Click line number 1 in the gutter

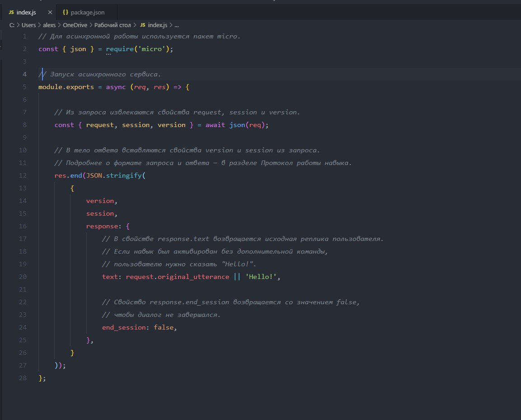click(x=24, y=36)
